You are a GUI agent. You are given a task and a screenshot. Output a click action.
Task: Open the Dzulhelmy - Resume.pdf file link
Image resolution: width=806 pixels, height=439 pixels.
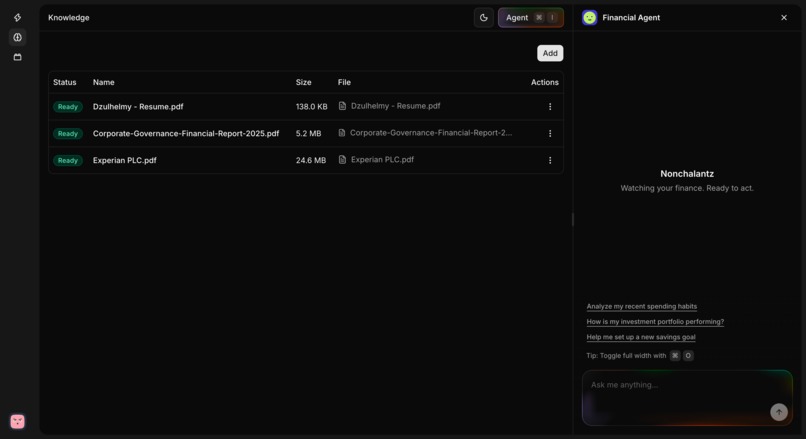coord(395,106)
